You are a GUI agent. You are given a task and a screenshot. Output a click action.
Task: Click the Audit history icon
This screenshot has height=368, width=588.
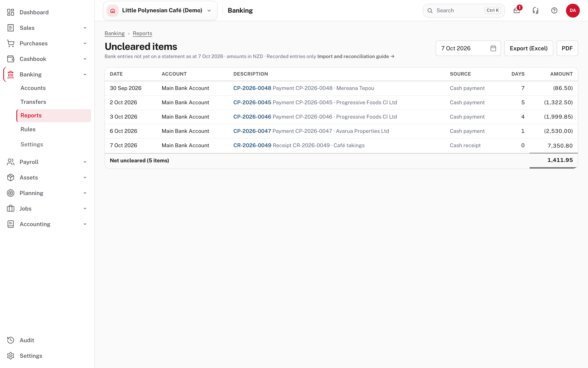click(10, 340)
